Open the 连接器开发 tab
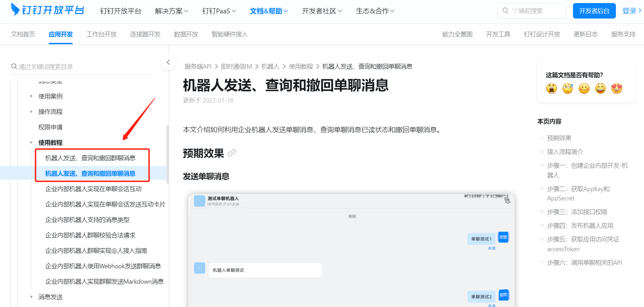Viewport: 644px width, 307px height. (145, 34)
